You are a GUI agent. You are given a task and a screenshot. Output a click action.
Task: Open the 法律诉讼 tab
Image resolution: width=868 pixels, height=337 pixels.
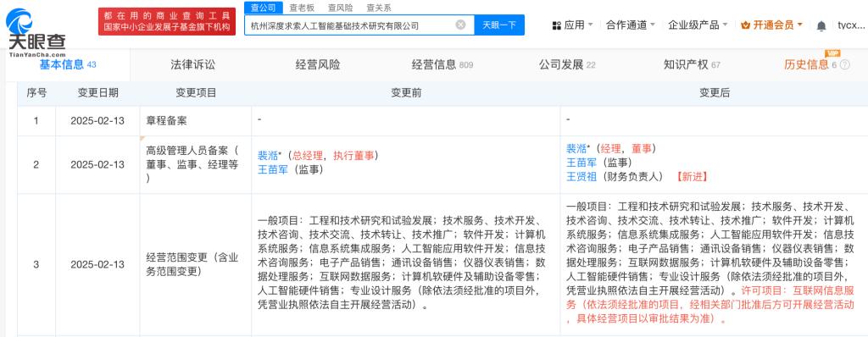point(192,64)
